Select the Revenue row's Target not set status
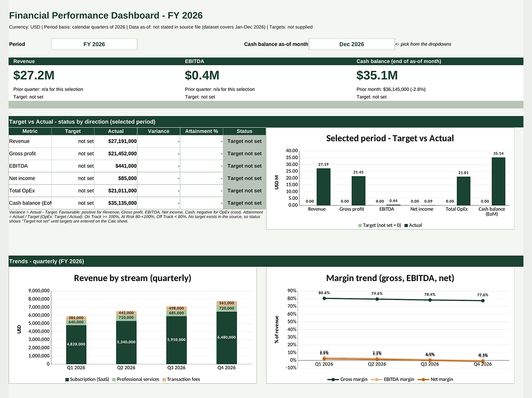 (x=244, y=141)
